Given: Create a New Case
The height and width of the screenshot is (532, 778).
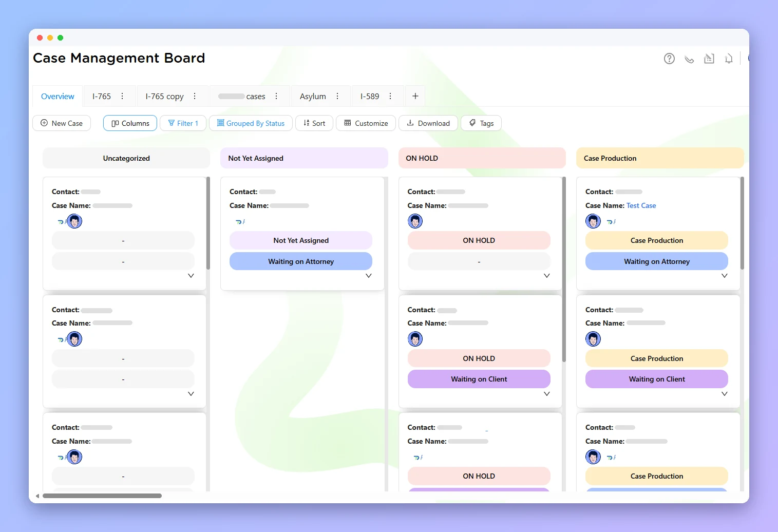Looking at the screenshot, I should 62,123.
